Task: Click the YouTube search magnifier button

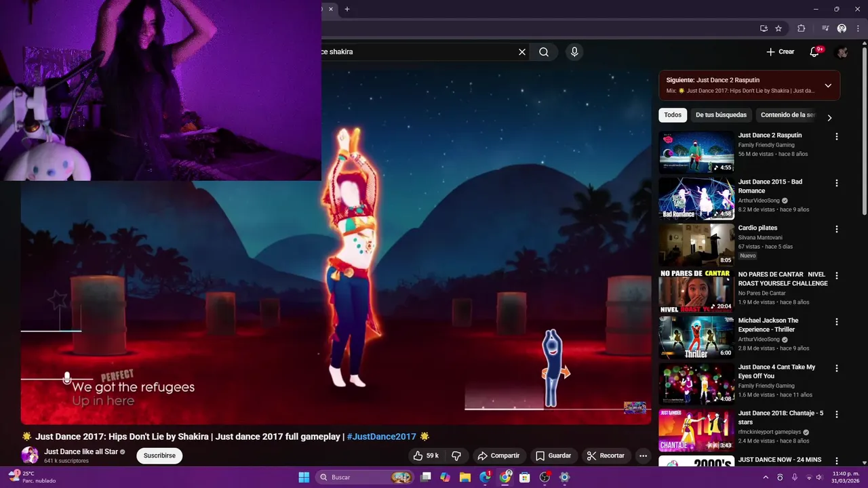Action: (x=544, y=52)
